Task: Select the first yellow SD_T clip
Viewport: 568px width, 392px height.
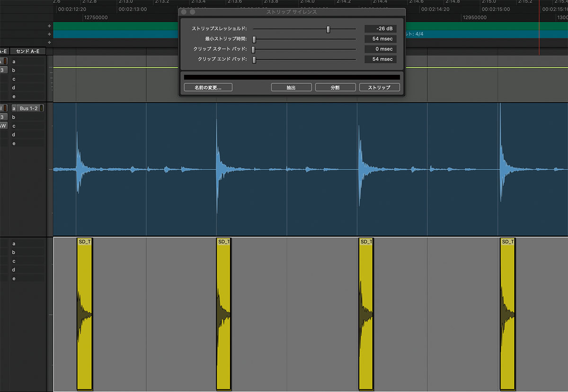Action: (84, 314)
